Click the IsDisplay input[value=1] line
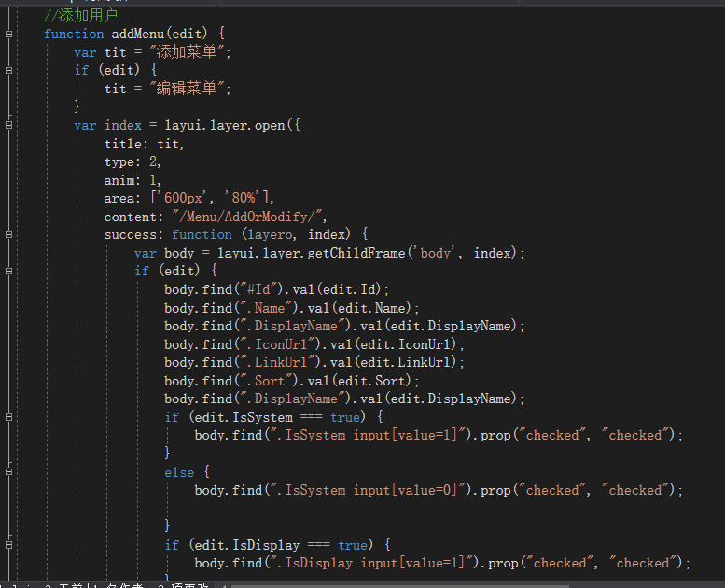This screenshot has width=725, height=588. 442,563
